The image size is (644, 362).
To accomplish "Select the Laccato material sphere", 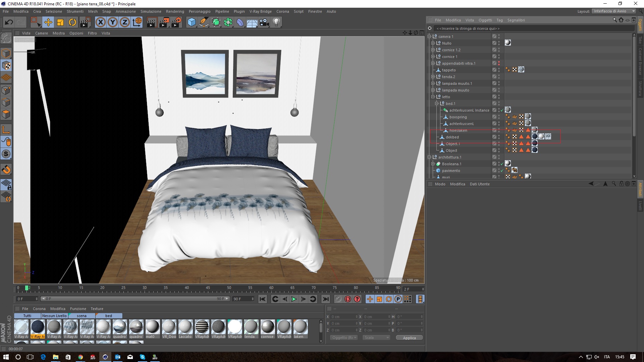I will tap(185, 327).
